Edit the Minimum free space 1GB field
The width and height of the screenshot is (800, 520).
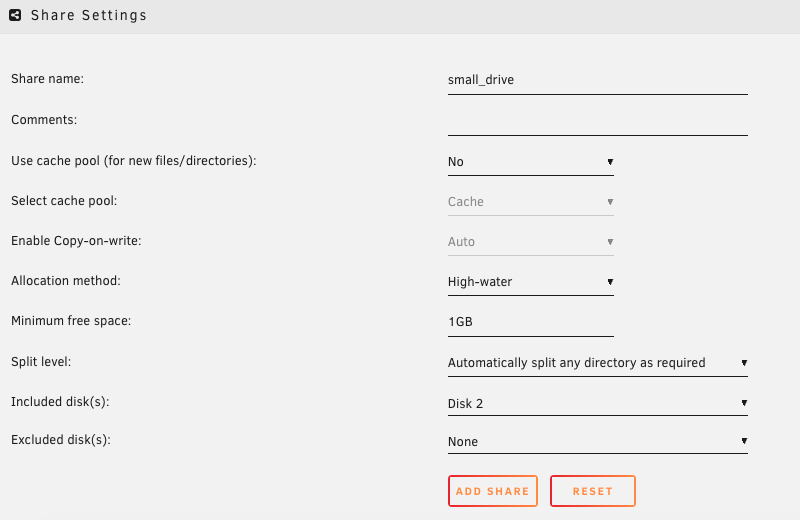pos(531,323)
